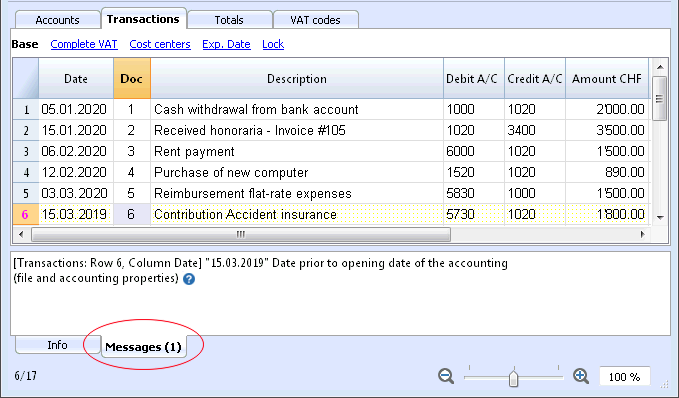Click the date cell 06.02.2020
This screenshot has width=679, height=398.
(76, 151)
